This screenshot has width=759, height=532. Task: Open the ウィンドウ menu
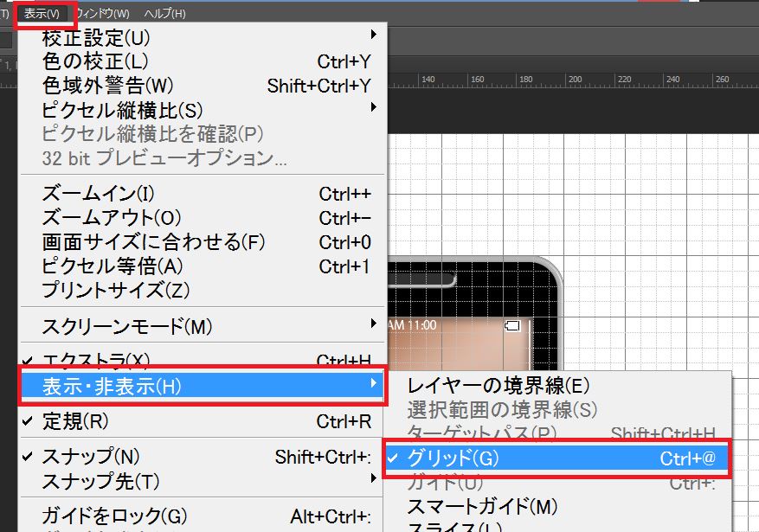click(104, 13)
